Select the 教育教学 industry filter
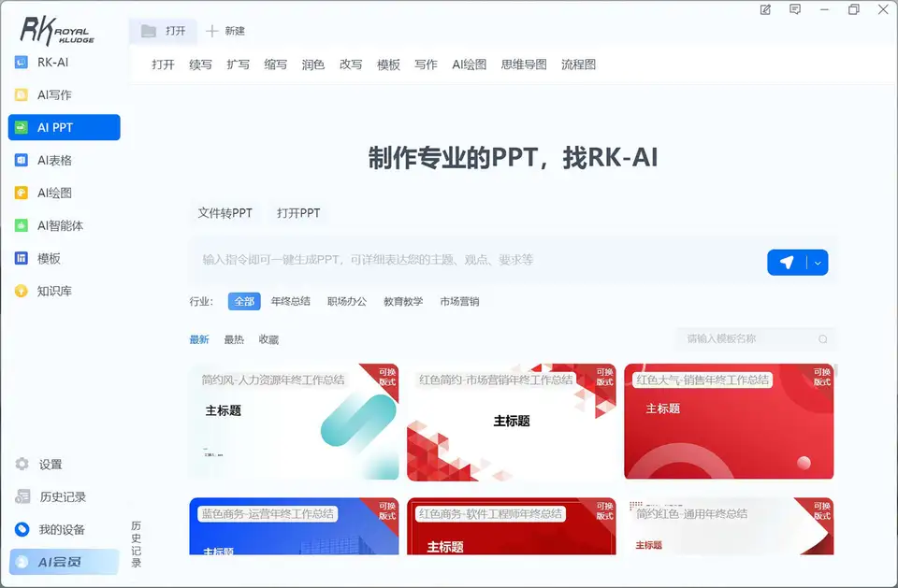 [x=403, y=301]
